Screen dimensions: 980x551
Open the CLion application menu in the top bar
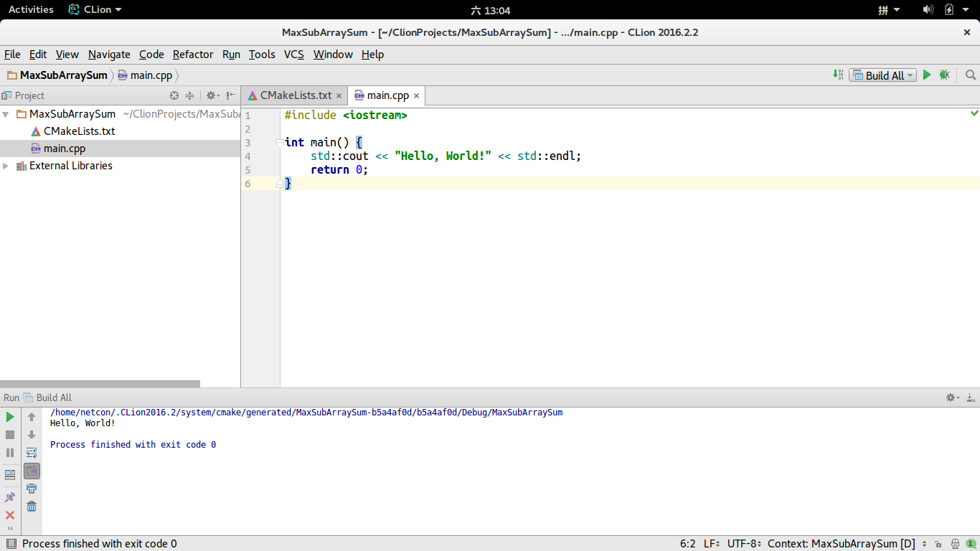(95, 9)
